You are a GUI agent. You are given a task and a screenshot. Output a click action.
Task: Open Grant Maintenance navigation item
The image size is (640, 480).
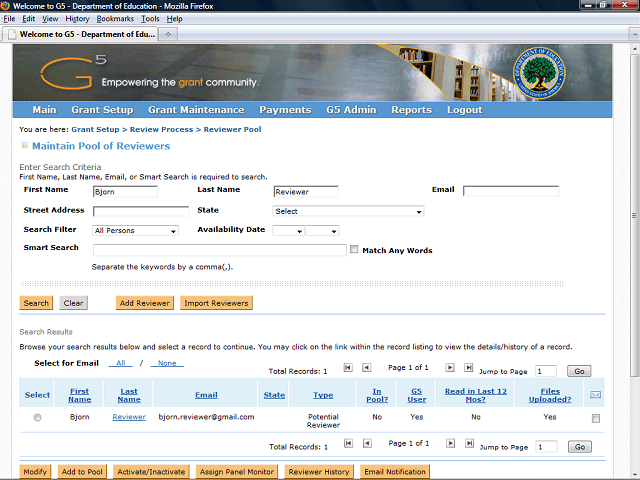click(x=196, y=110)
